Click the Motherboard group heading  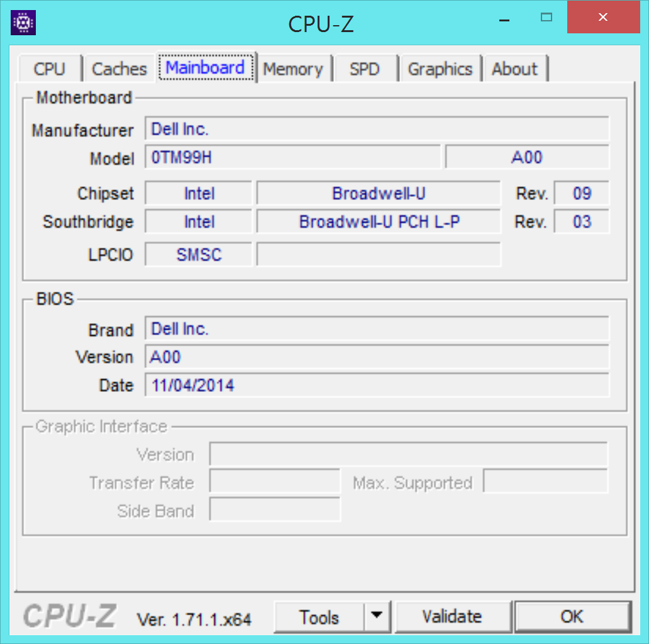(84, 97)
